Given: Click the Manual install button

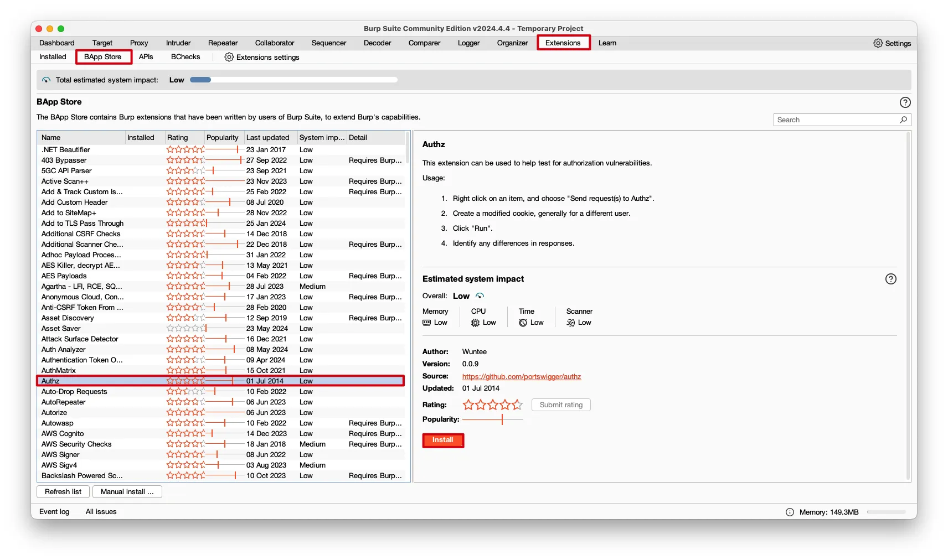Looking at the screenshot, I should 127,492.
